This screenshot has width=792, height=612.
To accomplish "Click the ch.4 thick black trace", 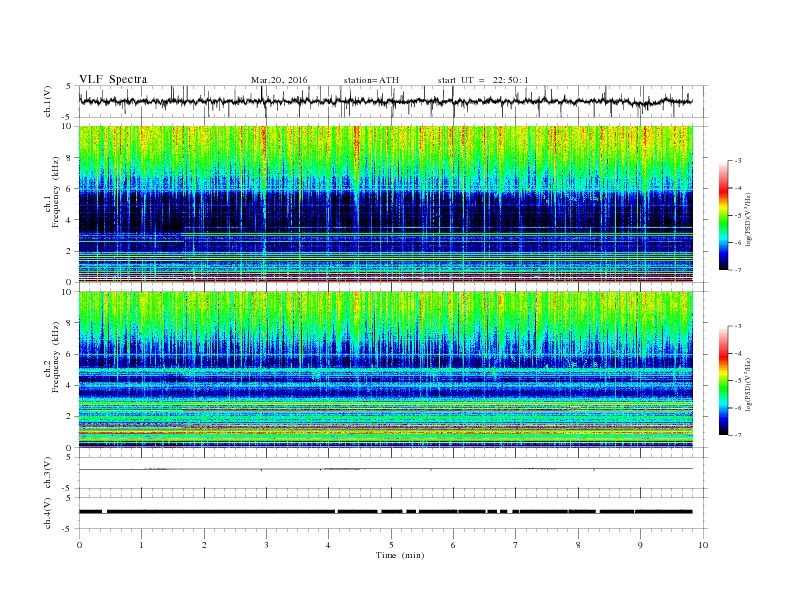I will 385,512.
